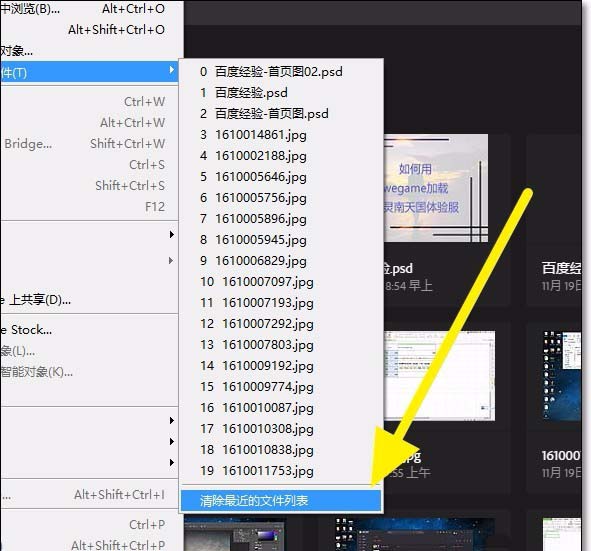591x551 pixels.
Task: Open recent file 2 百度经验-首页图.psd
Action: (x=281, y=114)
